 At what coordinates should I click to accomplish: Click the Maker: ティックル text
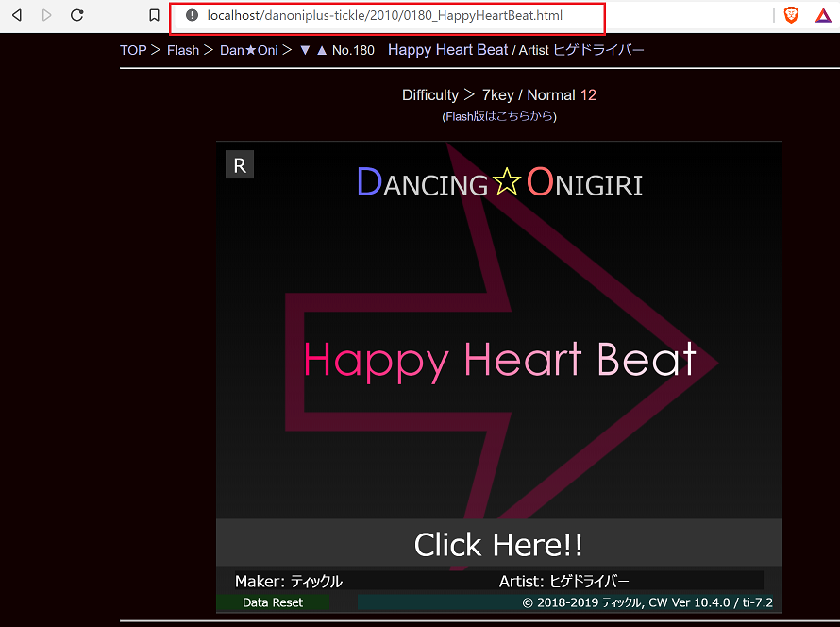point(289,581)
